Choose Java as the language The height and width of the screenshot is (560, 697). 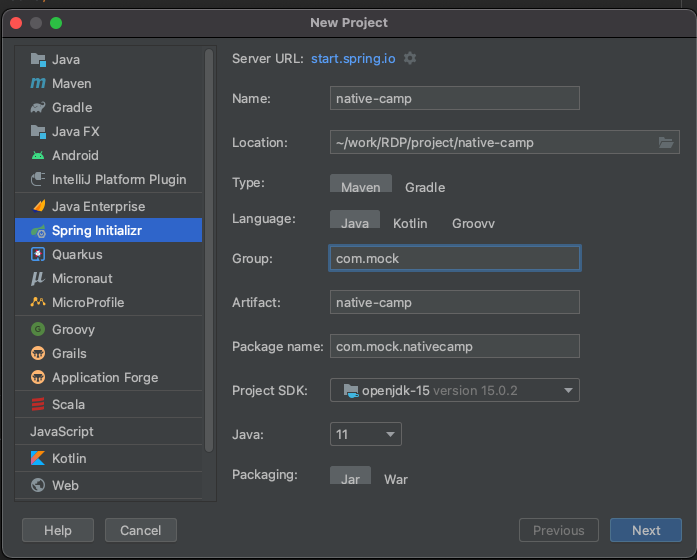355,220
